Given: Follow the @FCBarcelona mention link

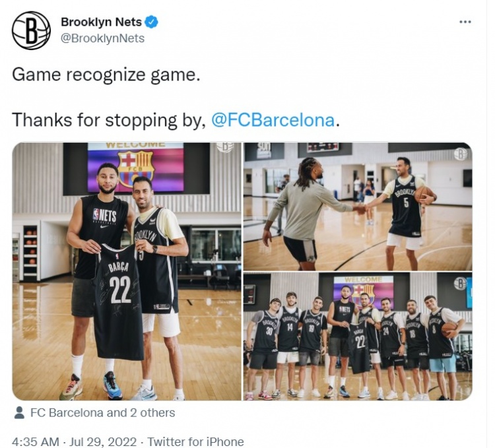Looking at the screenshot, I should 273,120.
